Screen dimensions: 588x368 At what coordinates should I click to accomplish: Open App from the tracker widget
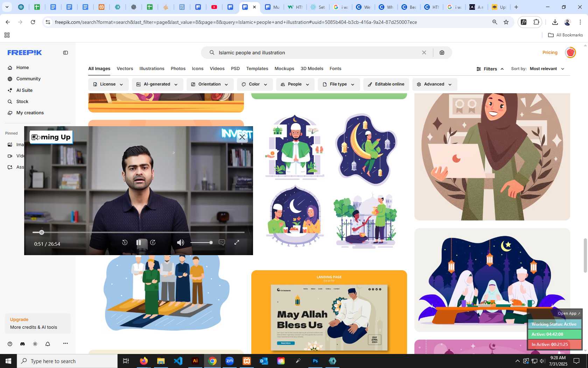(569, 313)
